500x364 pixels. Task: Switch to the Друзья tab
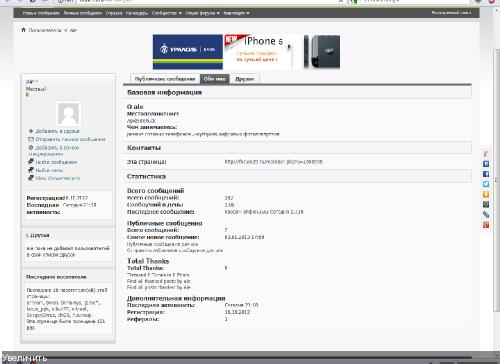click(245, 79)
